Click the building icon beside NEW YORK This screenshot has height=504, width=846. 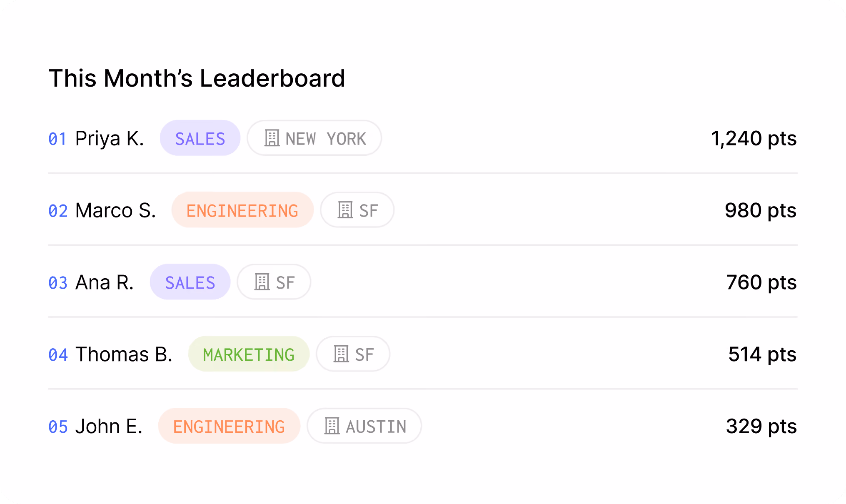(x=272, y=138)
